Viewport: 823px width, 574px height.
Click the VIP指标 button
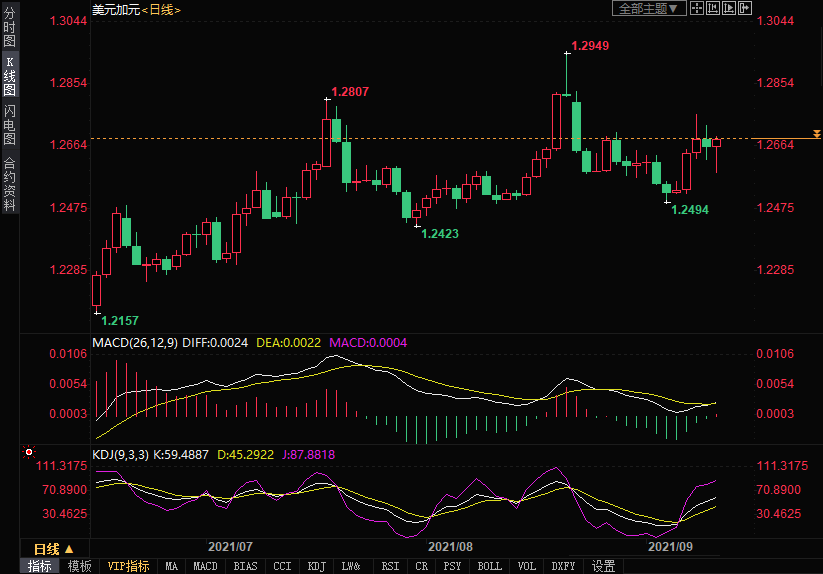129,566
